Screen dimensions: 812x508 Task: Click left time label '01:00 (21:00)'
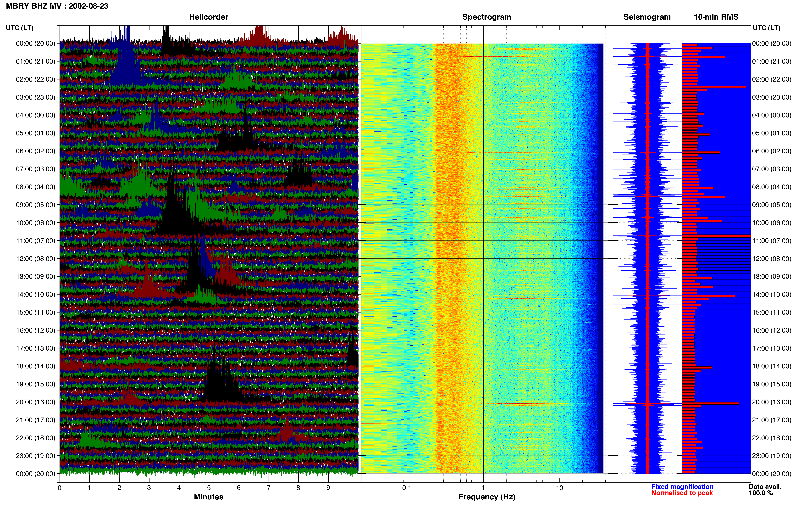tap(36, 61)
